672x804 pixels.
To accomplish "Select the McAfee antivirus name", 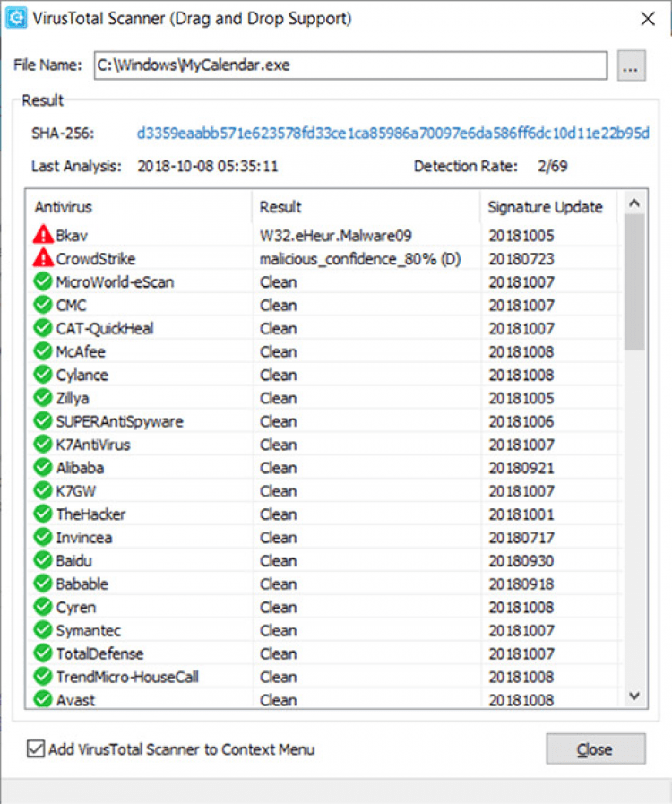I will pyautogui.click(x=81, y=351).
